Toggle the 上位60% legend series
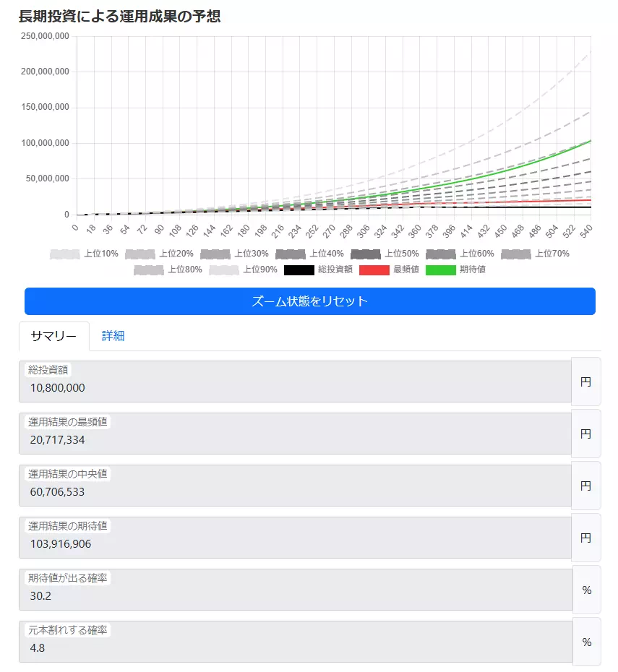The image size is (618, 672). tap(460, 254)
